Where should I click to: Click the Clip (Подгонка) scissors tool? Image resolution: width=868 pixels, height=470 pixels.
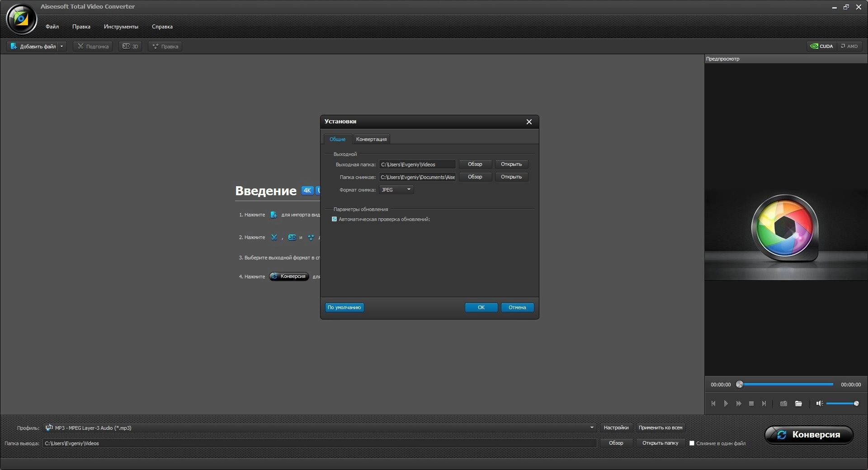tap(93, 47)
